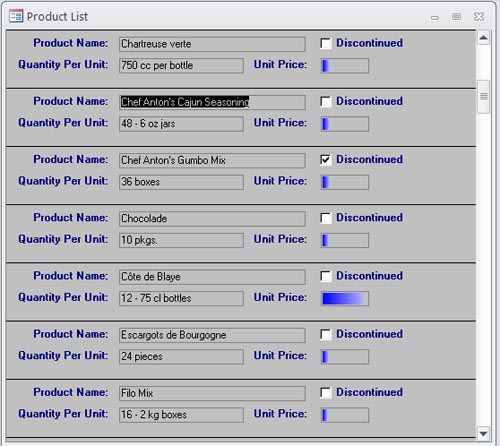Image resolution: width=500 pixels, height=446 pixels.
Task: Select the Chef Anton's Cajun Seasoning name field
Action: click(x=212, y=102)
